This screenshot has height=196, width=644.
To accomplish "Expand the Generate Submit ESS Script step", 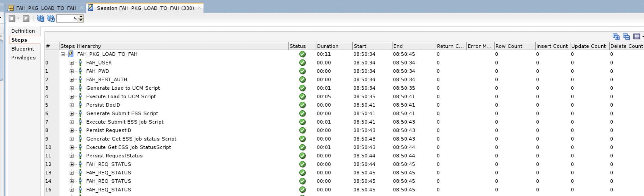I will pos(72,114).
